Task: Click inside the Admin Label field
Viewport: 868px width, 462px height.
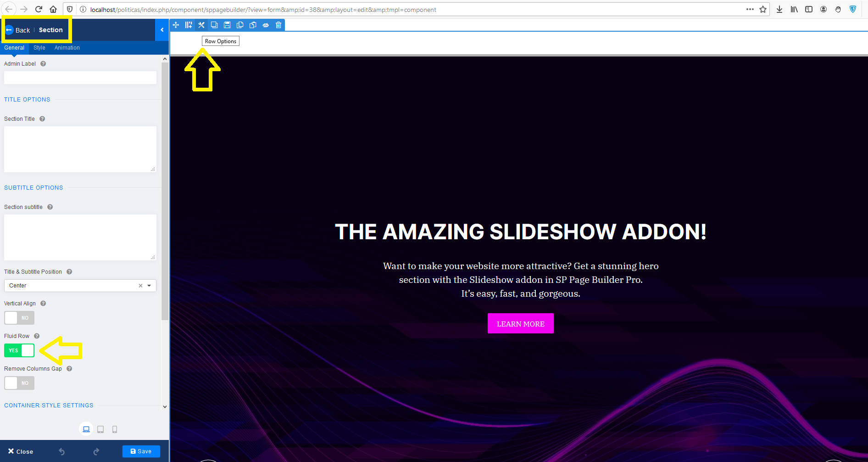Action: (x=80, y=77)
